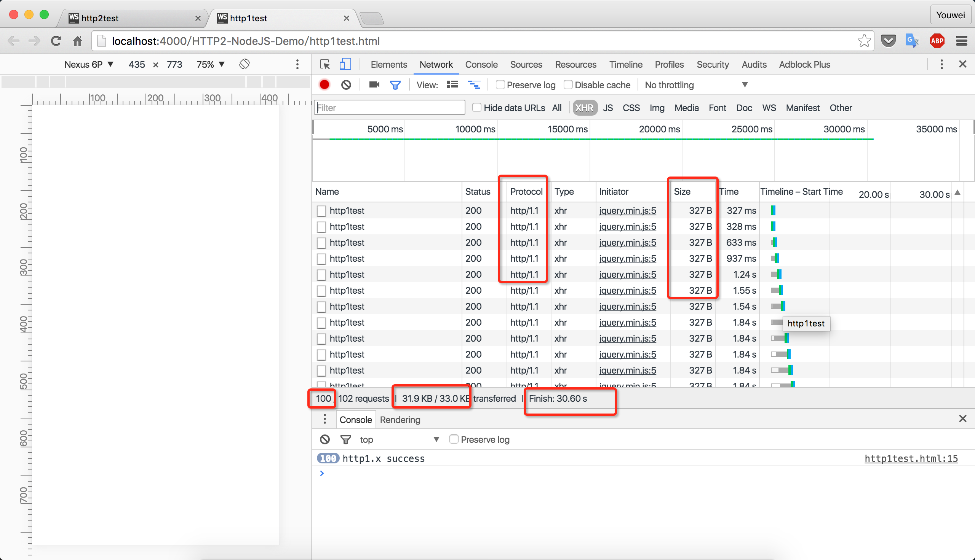Enable Hide data URLs checkbox
975x560 pixels.
tap(476, 108)
